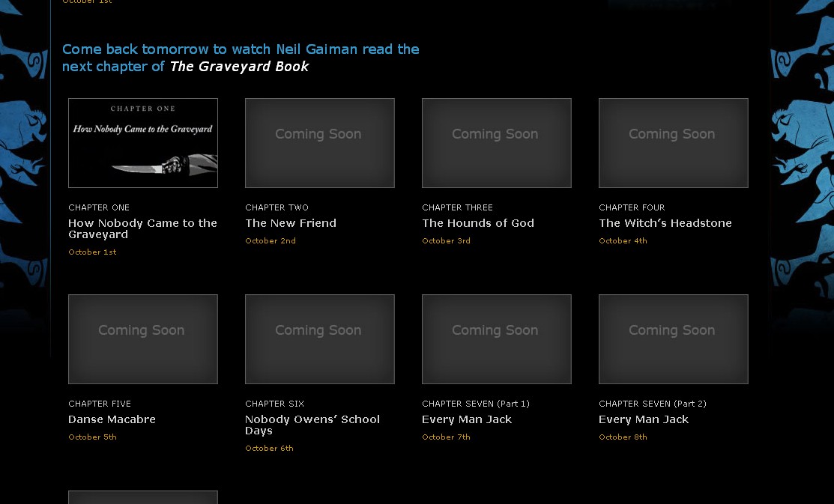Click the 'October 2nd' date text
This screenshot has width=834, height=504.
(271, 241)
